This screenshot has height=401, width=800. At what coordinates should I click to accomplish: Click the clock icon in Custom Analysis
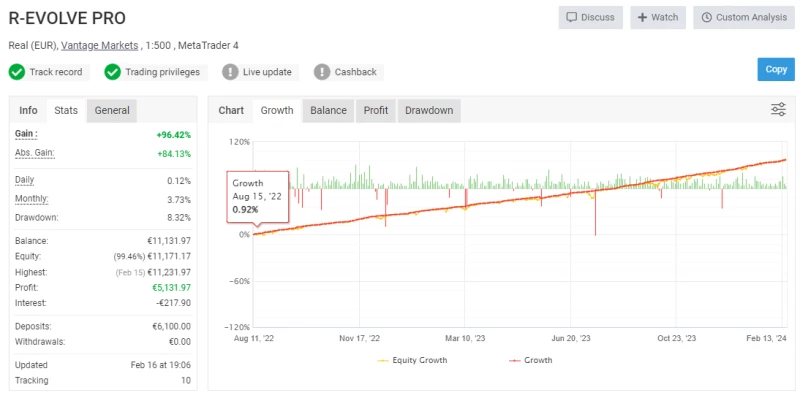708,18
